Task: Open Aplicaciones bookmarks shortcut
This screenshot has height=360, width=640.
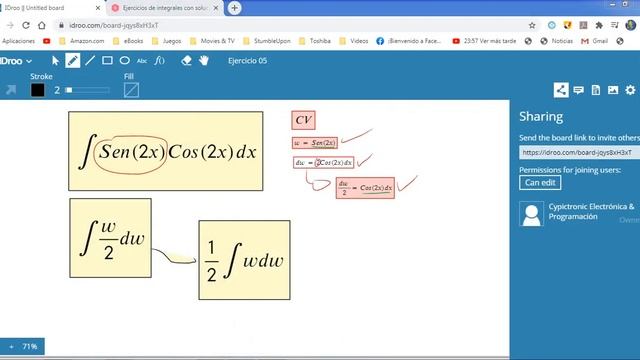Action: click(18, 41)
